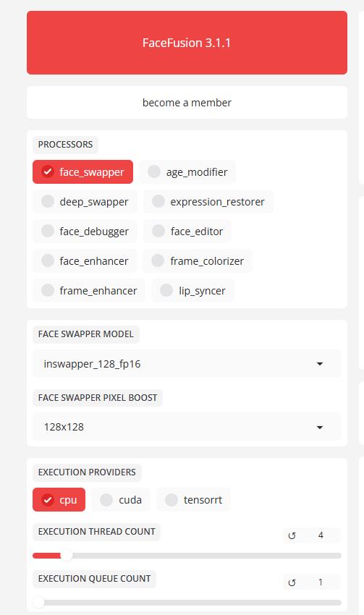
Task: Uncheck the face_swapper processor checkmark
Action: pyautogui.click(x=48, y=171)
